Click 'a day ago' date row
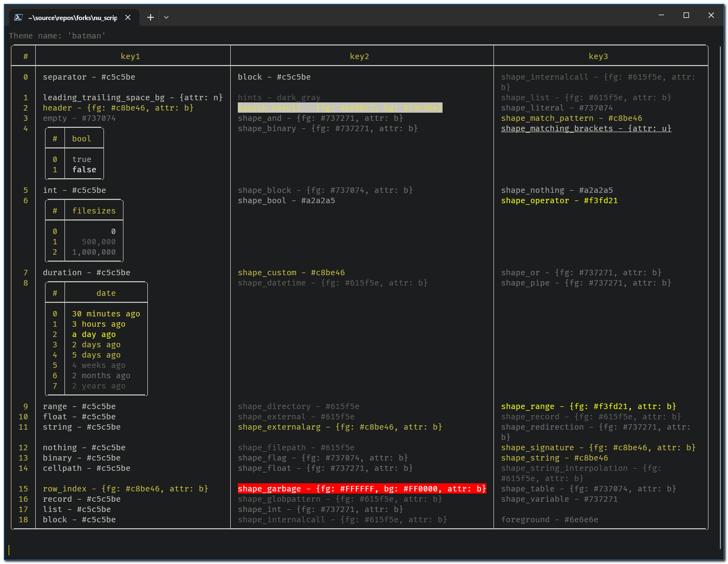 coord(94,334)
